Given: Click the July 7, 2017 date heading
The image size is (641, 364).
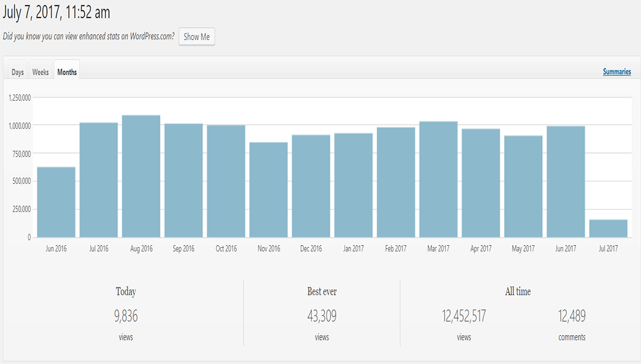Looking at the screenshot, I should click(x=56, y=13).
